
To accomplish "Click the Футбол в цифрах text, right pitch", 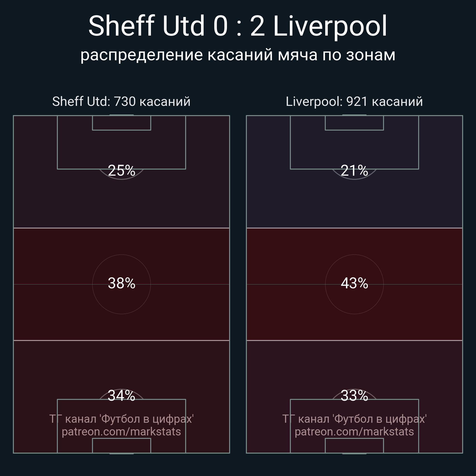I will 380,419.
